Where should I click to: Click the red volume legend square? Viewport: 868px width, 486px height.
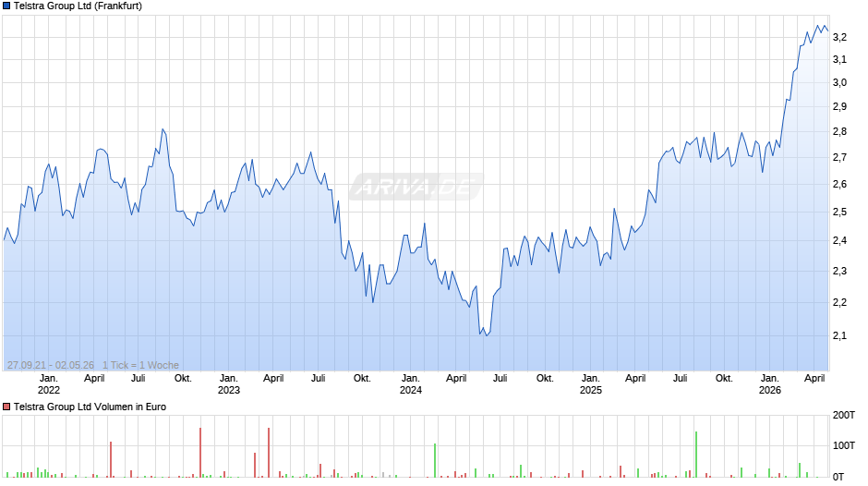[x=6, y=407]
